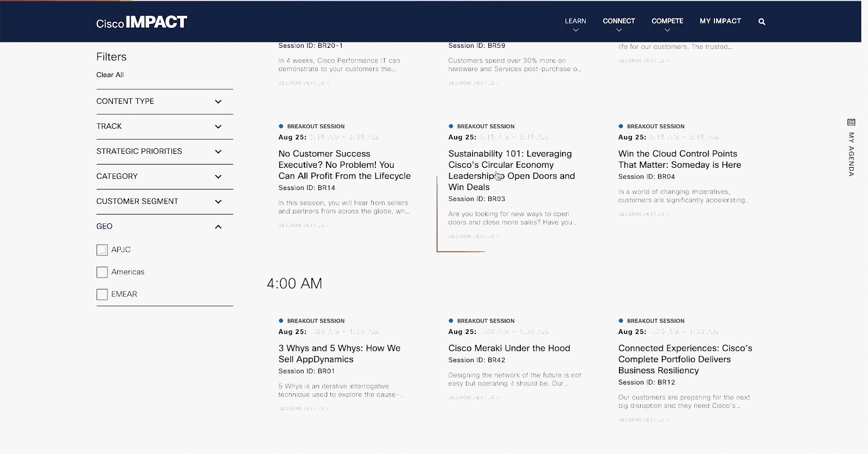Click description '5 Whys is an iterative'

341,390
